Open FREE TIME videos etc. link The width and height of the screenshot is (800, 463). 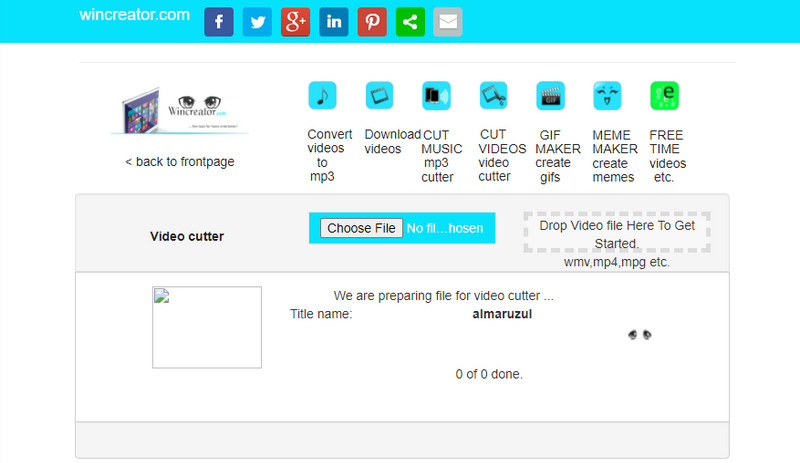coord(667,156)
